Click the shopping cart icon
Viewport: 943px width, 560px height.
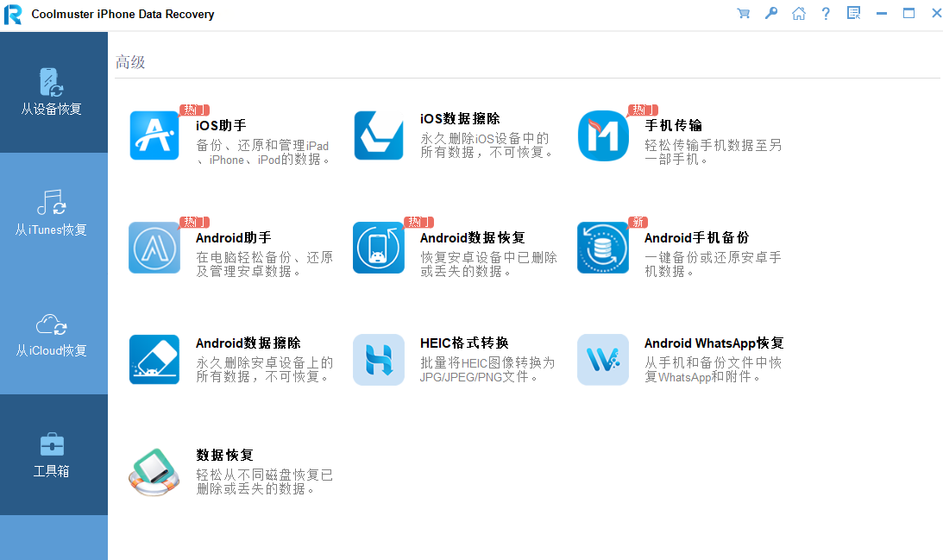(743, 13)
